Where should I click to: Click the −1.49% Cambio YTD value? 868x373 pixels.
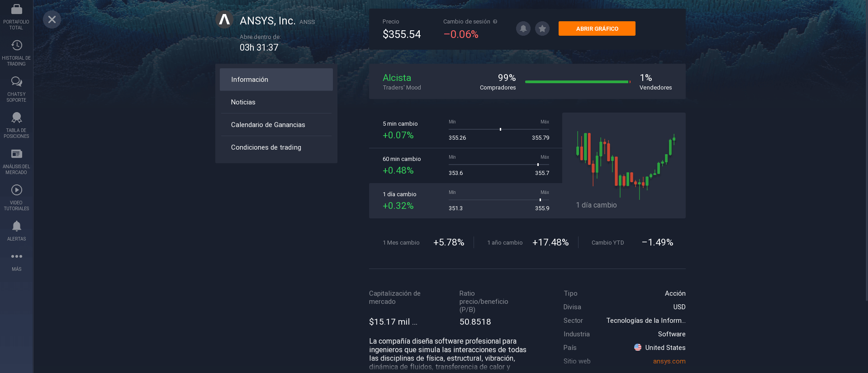coord(657,242)
